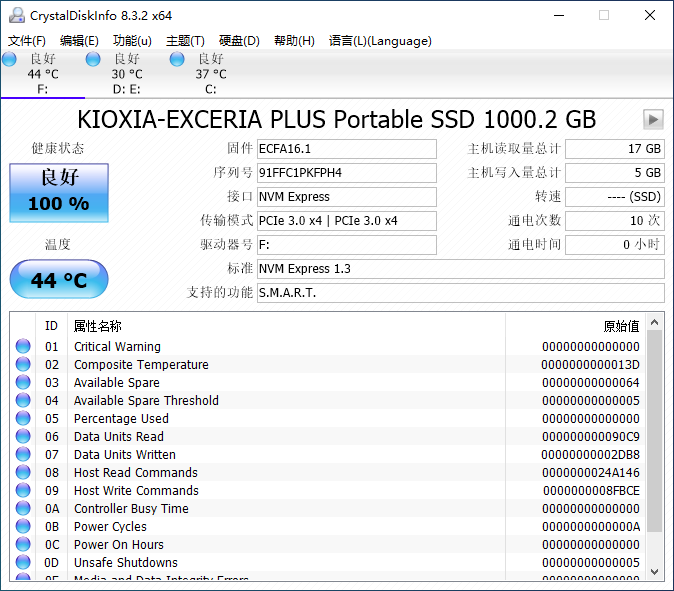The height and width of the screenshot is (591, 674).
Task: Select the Percentage Used attribute name
Action: pyautogui.click(x=121, y=419)
